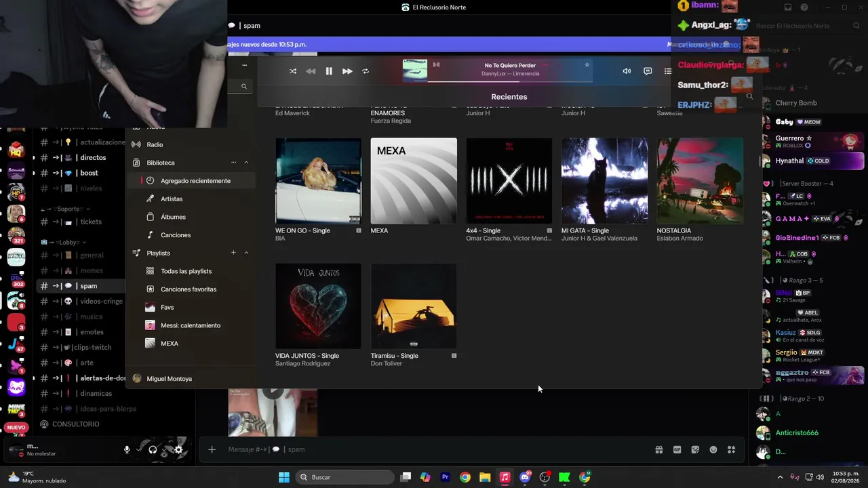The width and height of the screenshot is (868, 488).
Task: Favorite the current song with the star
Action: click(x=587, y=65)
